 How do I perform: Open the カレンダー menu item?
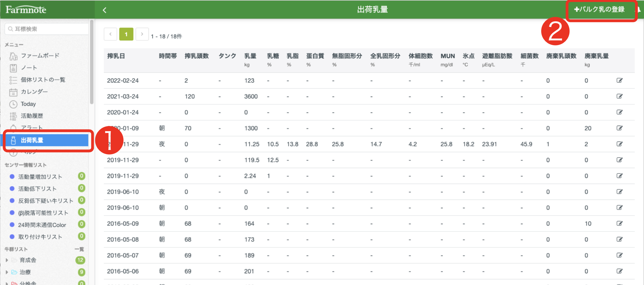[x=34, y=92]
